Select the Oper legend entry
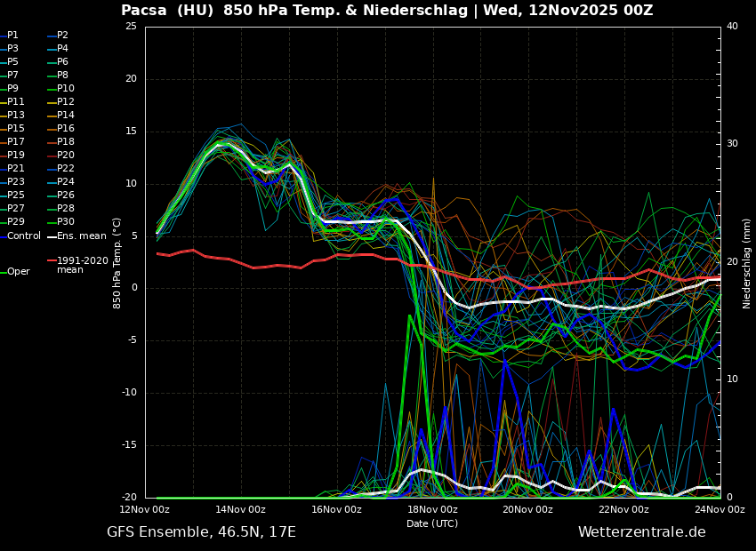The image size is (756, 551). tap(18, 272)
